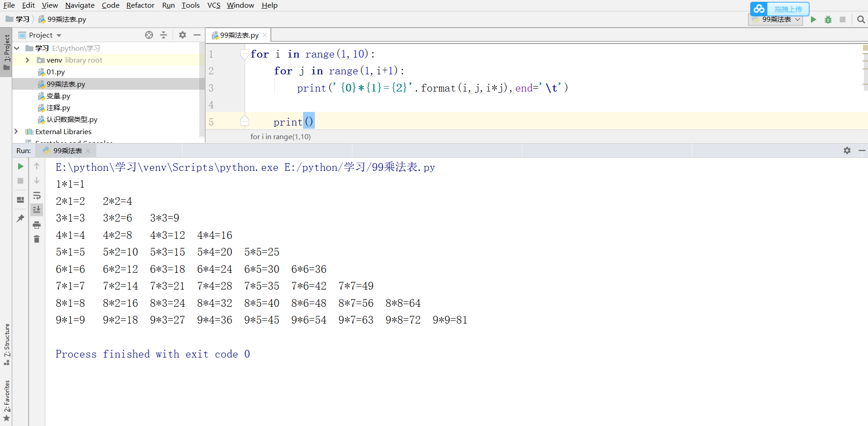Open Search Everywhere magnifier icon

(861, 19)
